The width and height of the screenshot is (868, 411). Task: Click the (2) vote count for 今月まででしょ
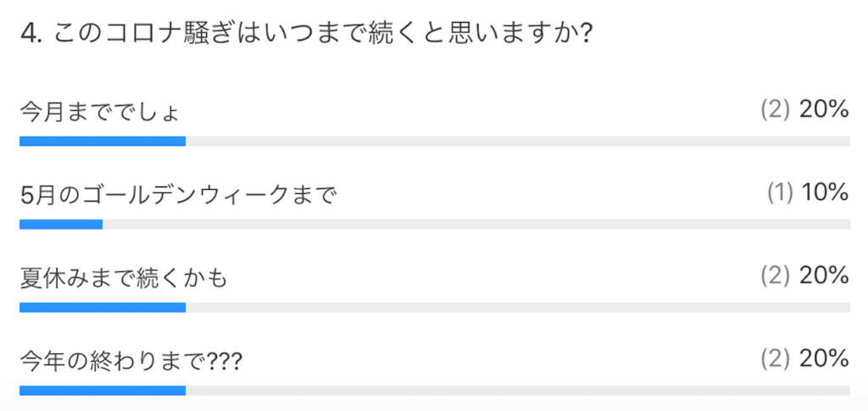coord(776,111)
